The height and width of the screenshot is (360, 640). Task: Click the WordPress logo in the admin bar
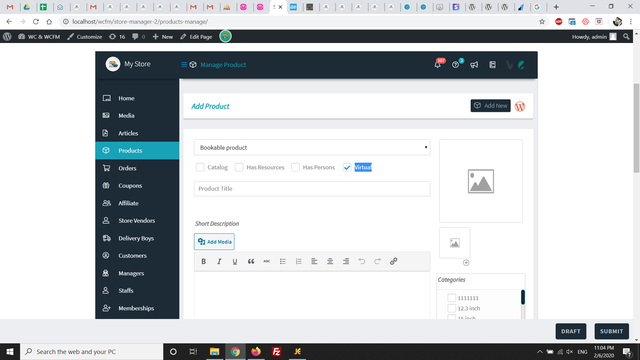(x=7, y=36)
